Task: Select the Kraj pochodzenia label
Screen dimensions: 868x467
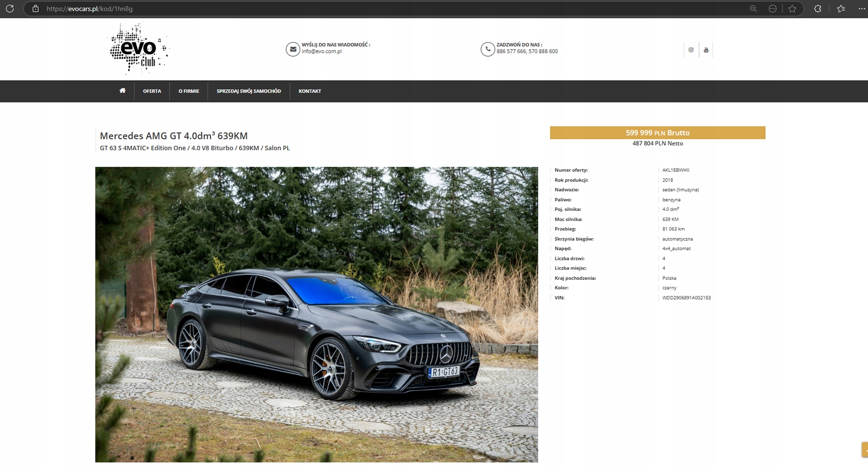Action: click(575, 278)
